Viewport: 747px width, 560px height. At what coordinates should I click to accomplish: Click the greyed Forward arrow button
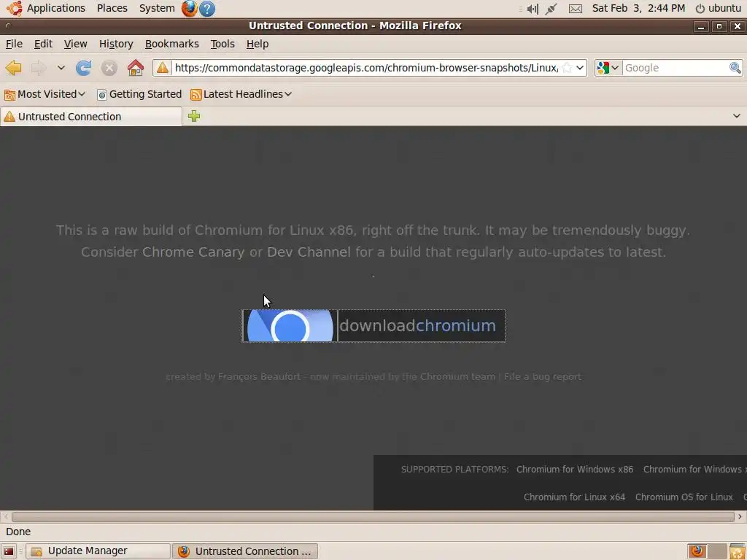[x=39, y=68]
